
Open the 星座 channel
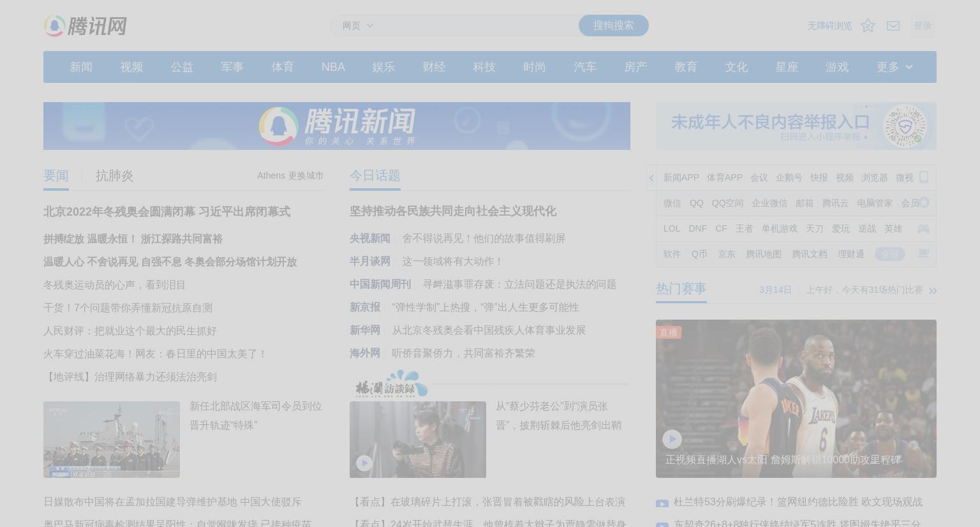(x=787, y=67)
